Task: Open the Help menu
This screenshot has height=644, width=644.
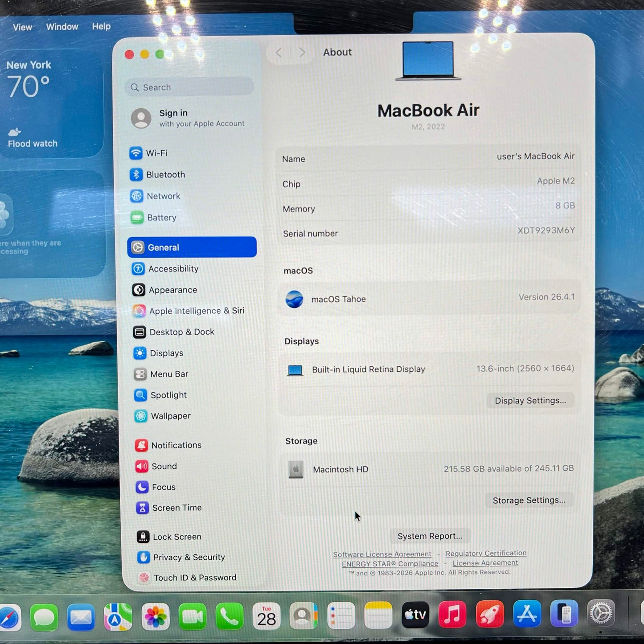Action: tap(102, 26)
